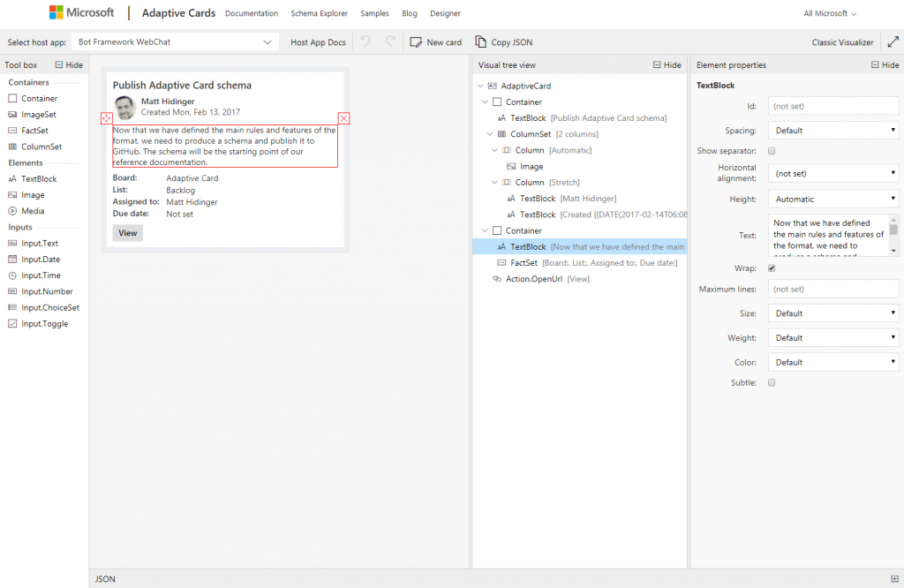Start a New card from the toolbar

(x=436, y=41)
